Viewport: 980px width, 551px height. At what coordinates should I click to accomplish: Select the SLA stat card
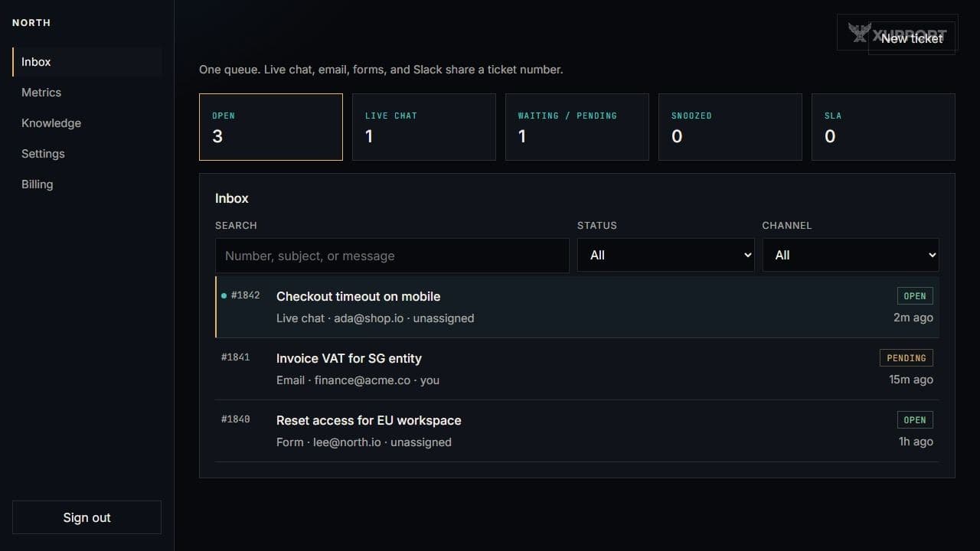pyautogui.click(x=884, y=127)
